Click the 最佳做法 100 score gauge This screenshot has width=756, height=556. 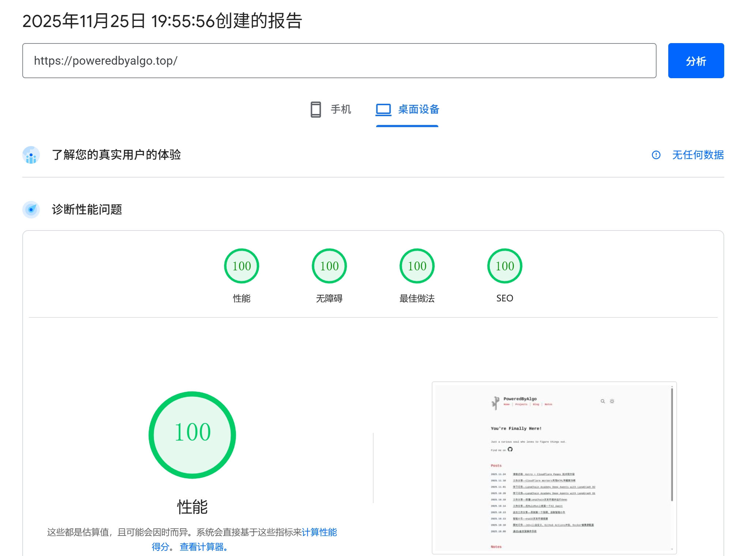(x=417, y=266)
